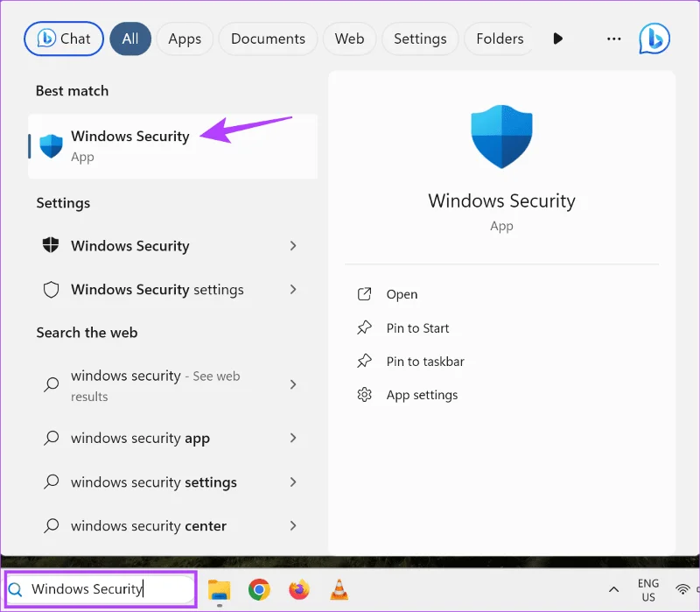Image resolution: width=700 pixels, height=612 pixels.
Task: Click Pin to taskbar
Action: pyautogui.click(x=425, y=362)
